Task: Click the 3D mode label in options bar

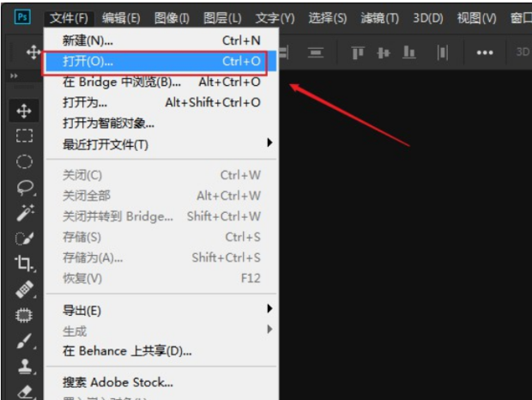Action: tap(523, 52)
